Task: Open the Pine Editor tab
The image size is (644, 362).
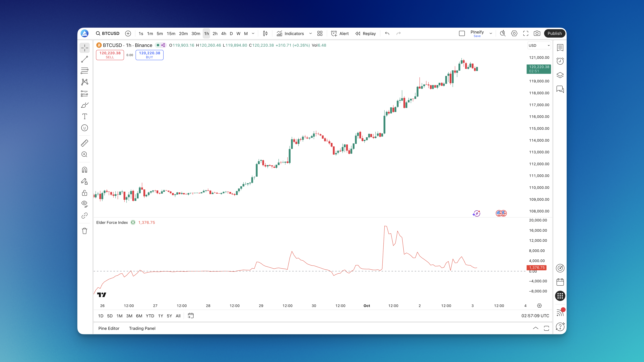Action: (109, 328)
